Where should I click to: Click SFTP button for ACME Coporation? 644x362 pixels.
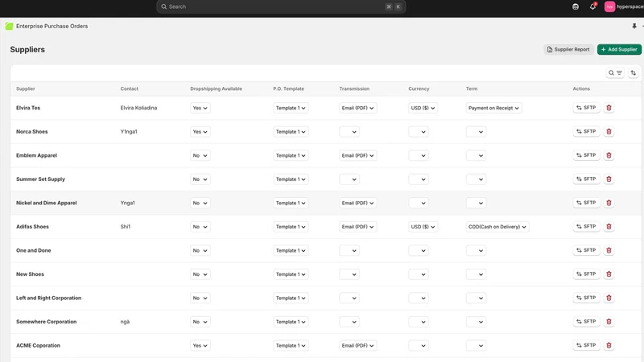[586, 346]
